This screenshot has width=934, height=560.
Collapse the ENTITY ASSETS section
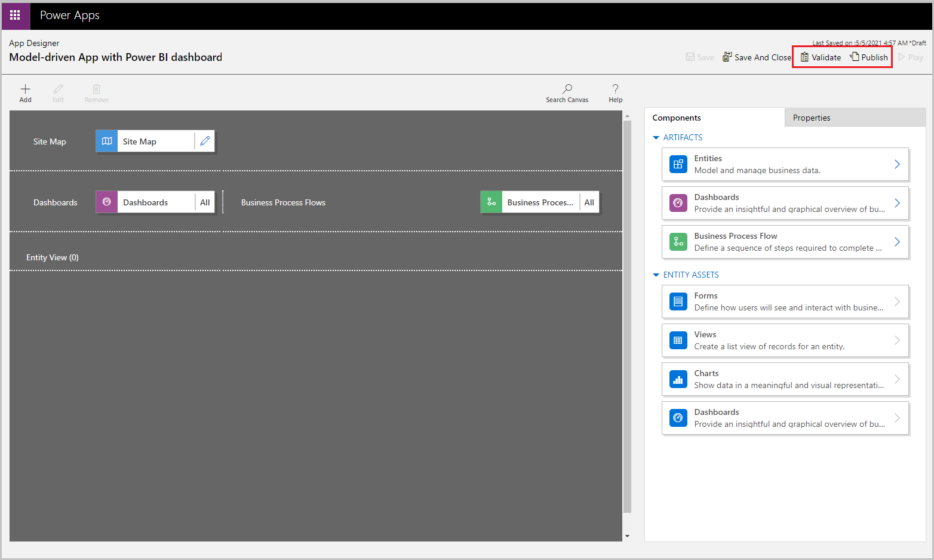pos(656,275)
